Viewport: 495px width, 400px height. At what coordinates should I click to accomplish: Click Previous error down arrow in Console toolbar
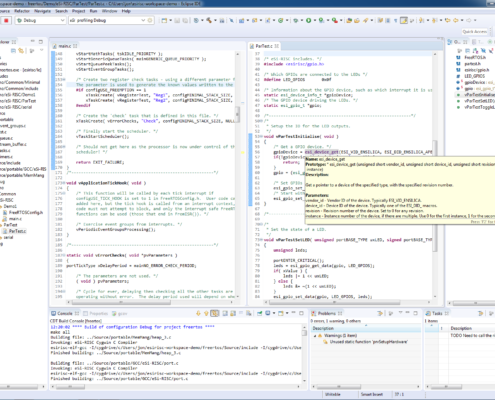(x=198, y=313)
